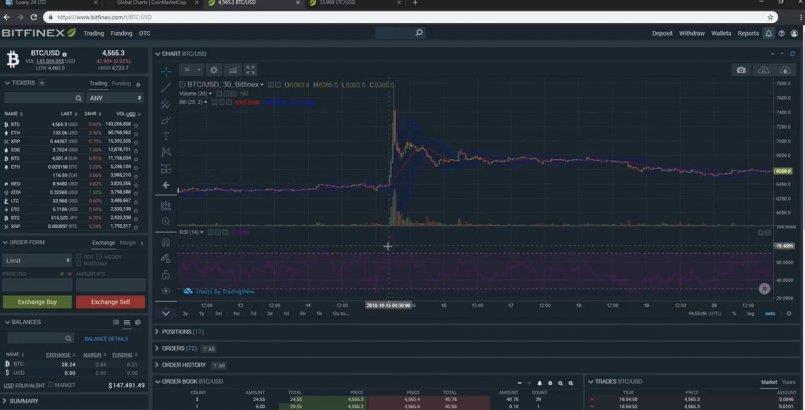Open the chart patterns tool
This screenshot has height=410, width=805.
tap(166, 152)
